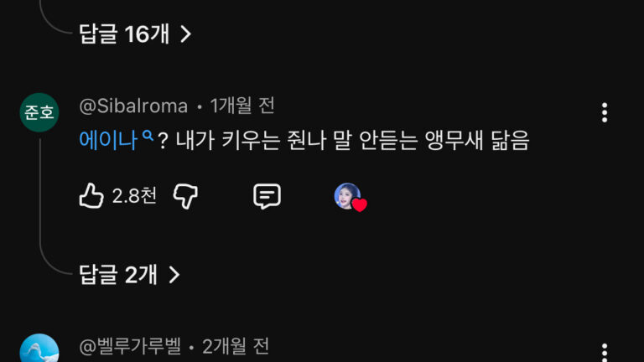Open more options for the @벨루가루벨 comment
The height and width of the screenshot is (362, 644).
click(x=604, y=352)
